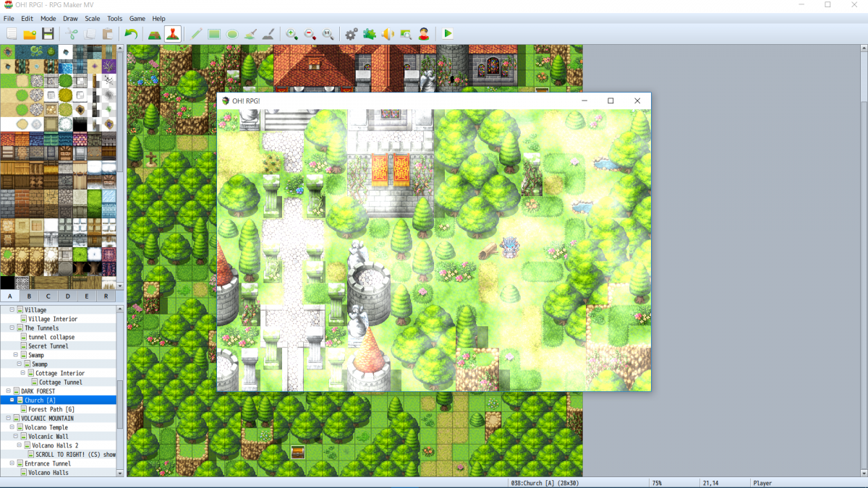
Task: Select the Rectangle drawing tool
Action: 214,33
